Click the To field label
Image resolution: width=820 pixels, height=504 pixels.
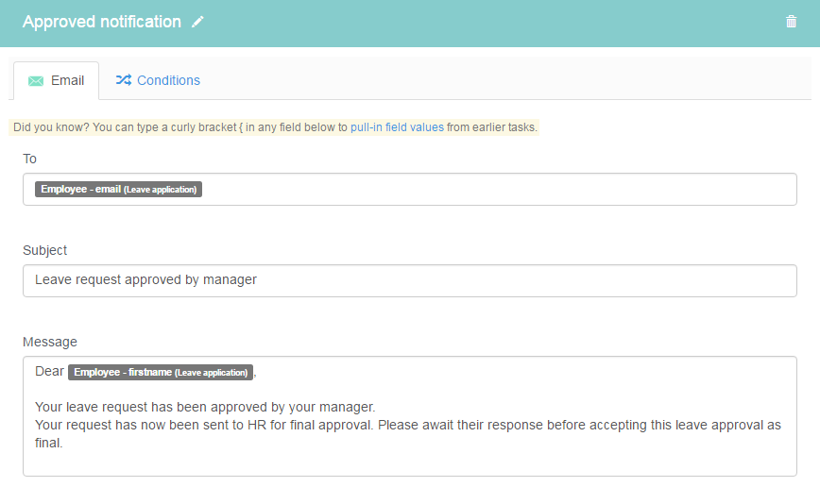click(29, 159)
